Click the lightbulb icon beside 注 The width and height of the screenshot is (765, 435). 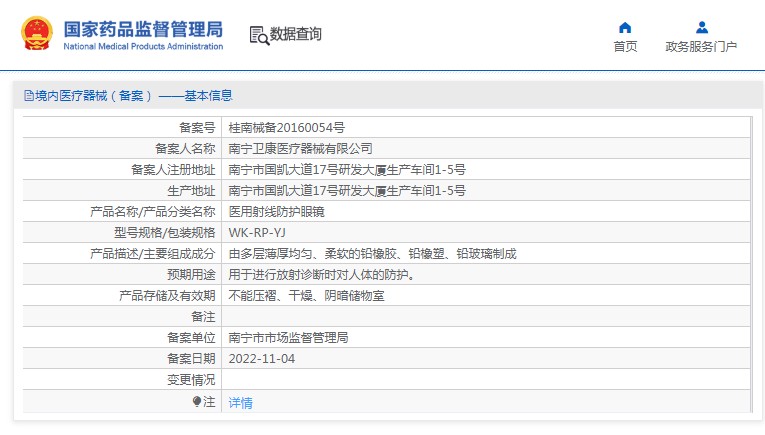197,401
